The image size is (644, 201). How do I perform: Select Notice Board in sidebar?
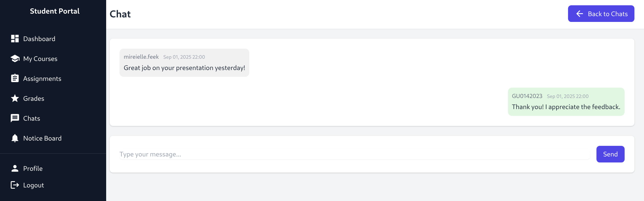(x=42, y=138)
